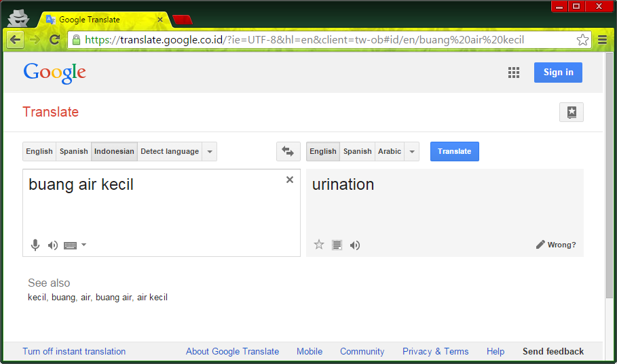Image resolution: width=617 pixels, height=364 pixels.
Task: Close the Google Translate tab
Action: (x=160, y=19)
